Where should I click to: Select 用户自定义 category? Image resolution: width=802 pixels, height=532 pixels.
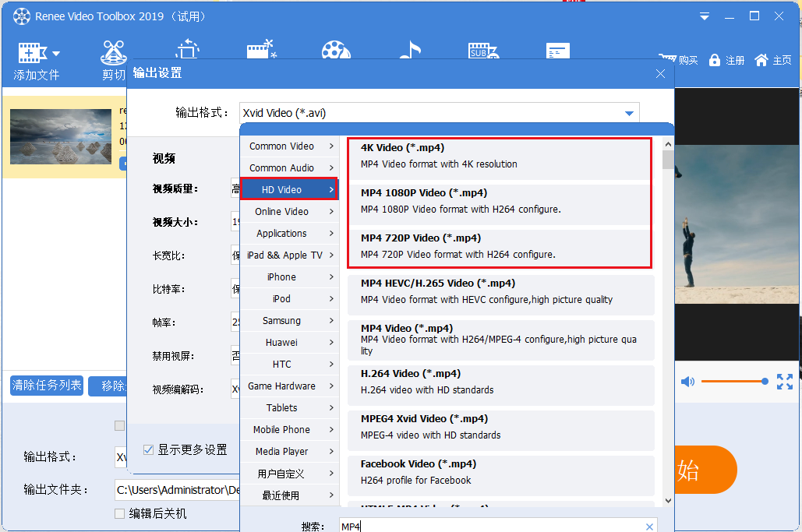(x=289, y=474)
